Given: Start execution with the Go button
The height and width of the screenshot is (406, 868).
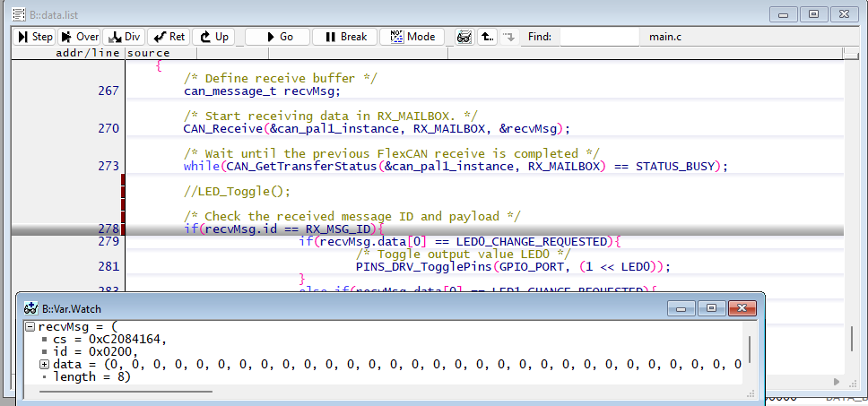Looking at the screenshot, I should point(277,37).
